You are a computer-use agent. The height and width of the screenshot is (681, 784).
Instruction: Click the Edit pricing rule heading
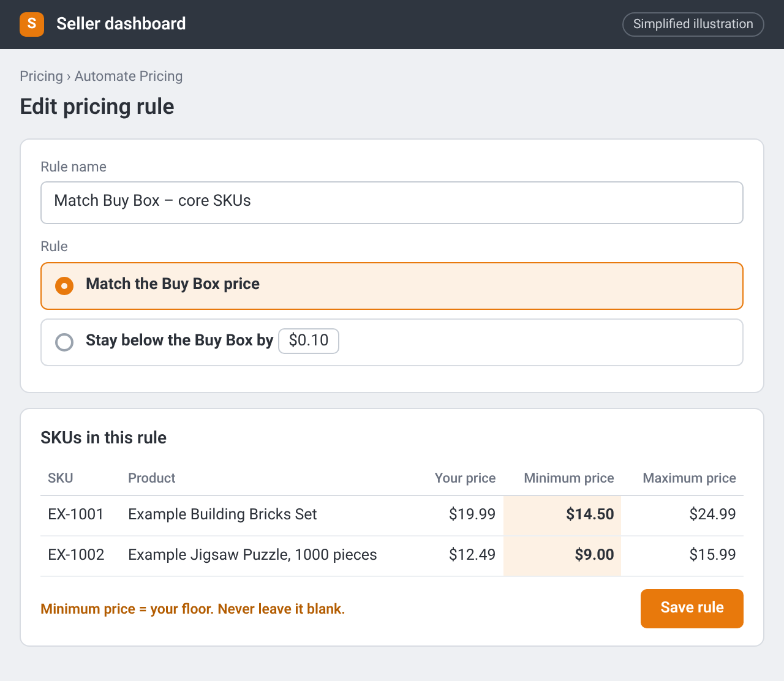[x=97, y=107]
